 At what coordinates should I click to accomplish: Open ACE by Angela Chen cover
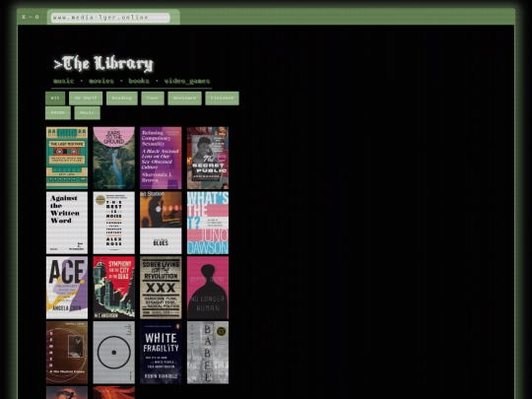67,288
